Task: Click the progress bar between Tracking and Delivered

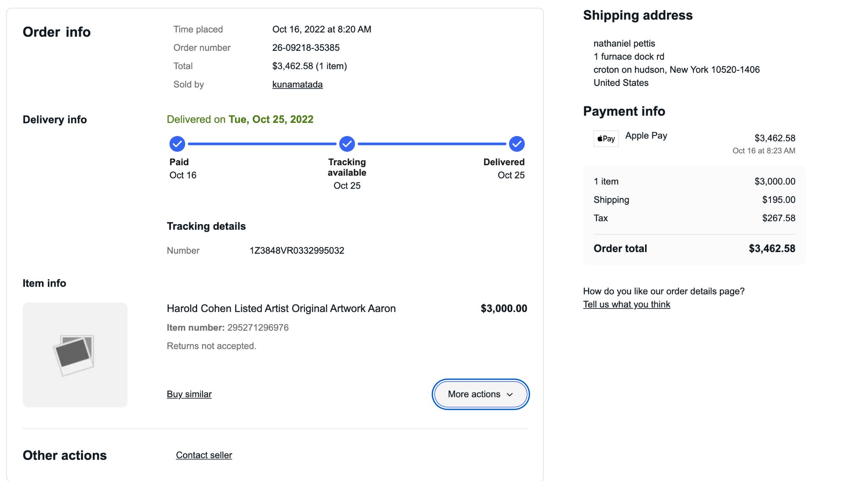Action: click(432, 144)
